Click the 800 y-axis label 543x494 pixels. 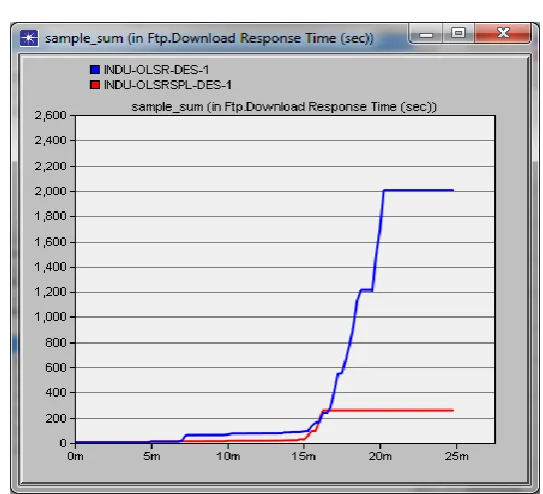(56, 342)
